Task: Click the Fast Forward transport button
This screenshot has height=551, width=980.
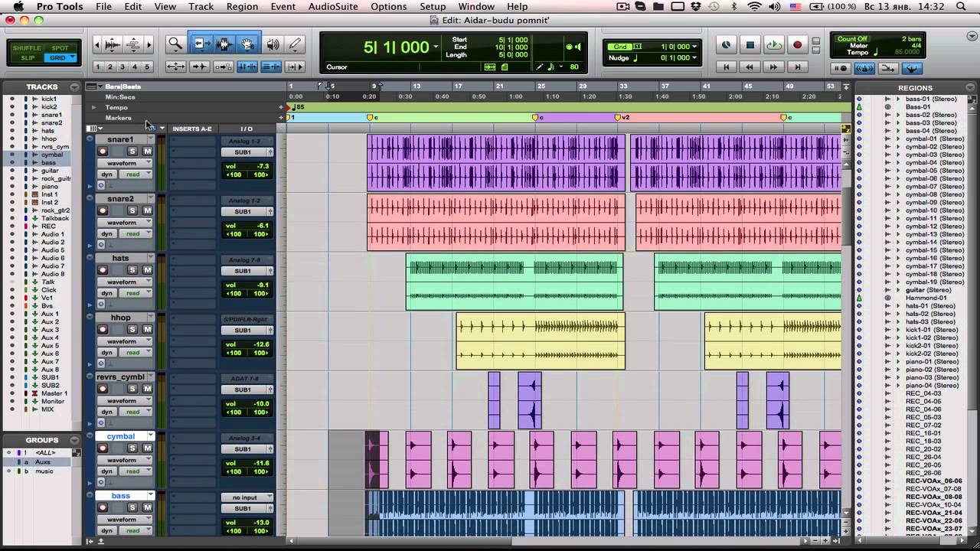Action: coord(773,67)
